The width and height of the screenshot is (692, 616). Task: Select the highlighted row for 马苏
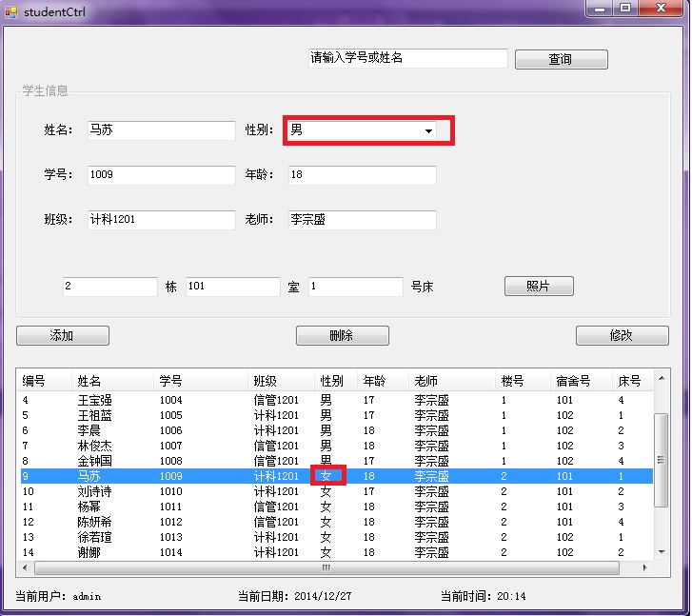pyautogui.click(x=337, y=476)
